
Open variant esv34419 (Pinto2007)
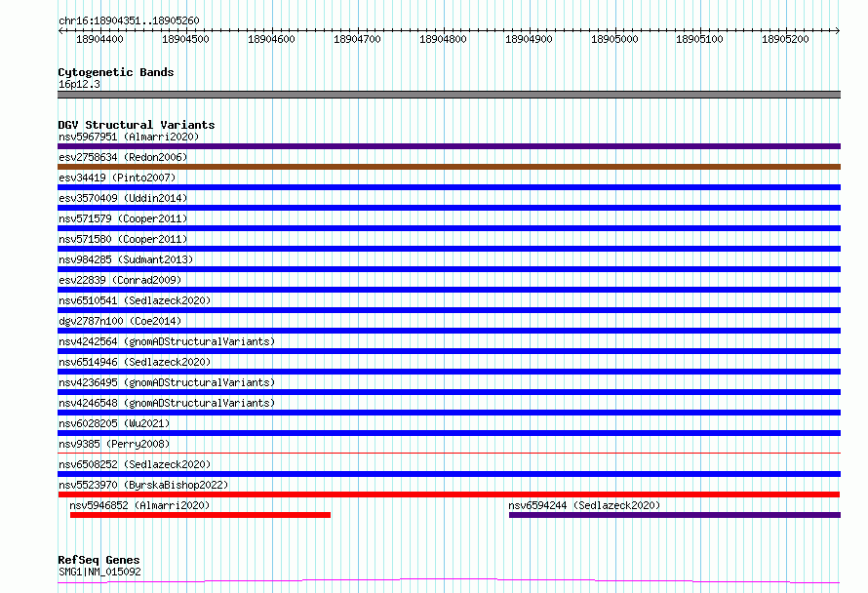coord(117,178)
